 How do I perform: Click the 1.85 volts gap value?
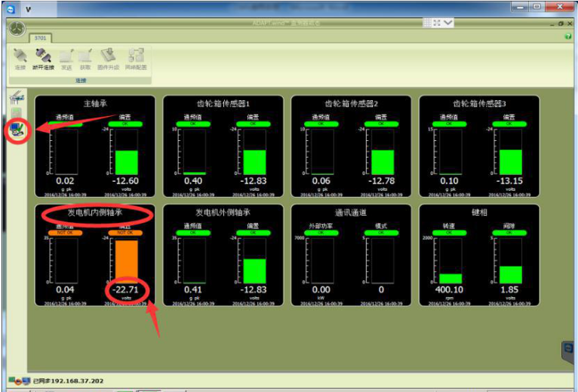[x=509, y=289]
